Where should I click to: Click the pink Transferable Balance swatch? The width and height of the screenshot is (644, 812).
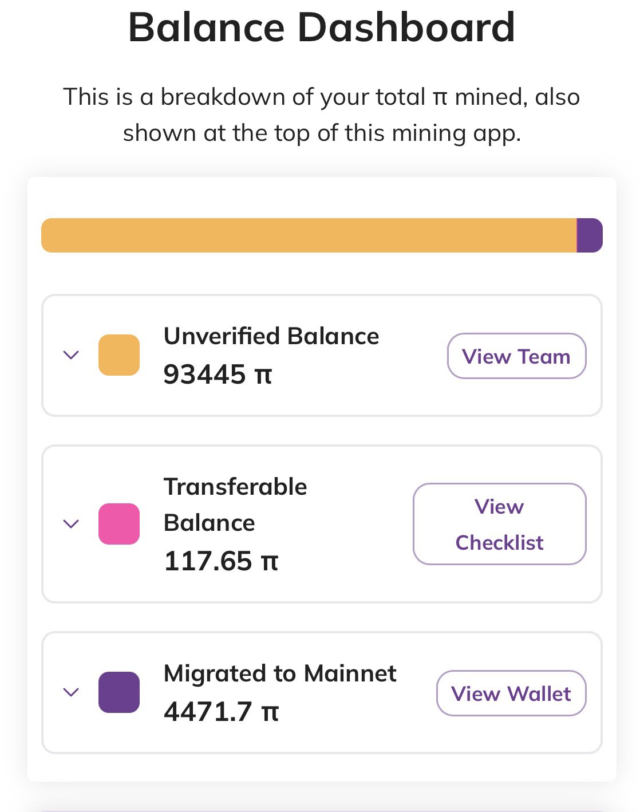pyautogui.click(x=119, y=523)
